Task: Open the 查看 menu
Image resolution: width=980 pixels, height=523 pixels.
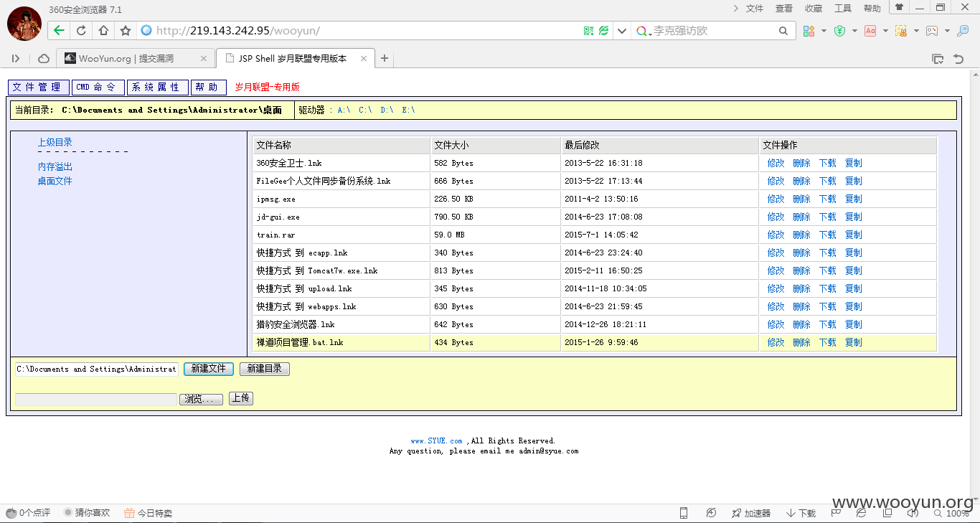Action: click(x=784, y=9)
